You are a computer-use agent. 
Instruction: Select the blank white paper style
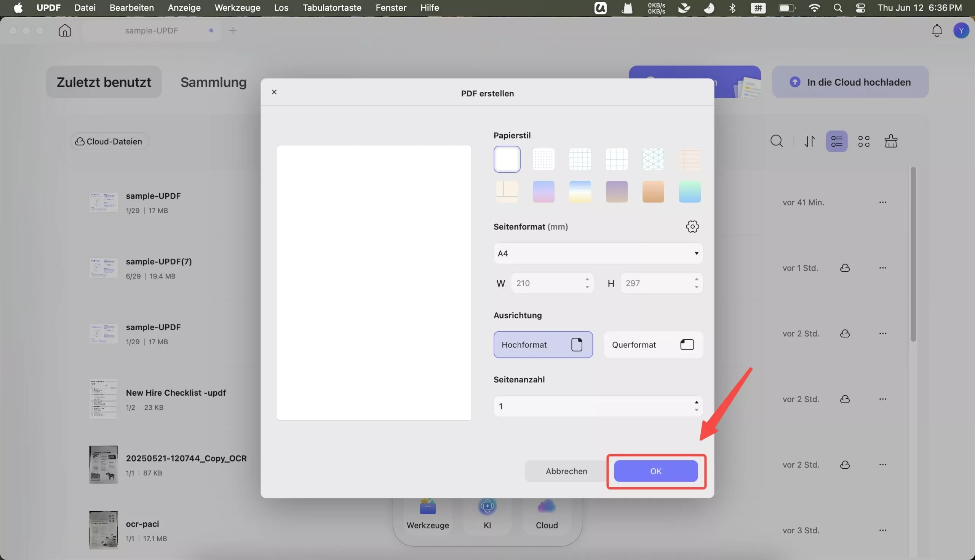coord(507,159)
